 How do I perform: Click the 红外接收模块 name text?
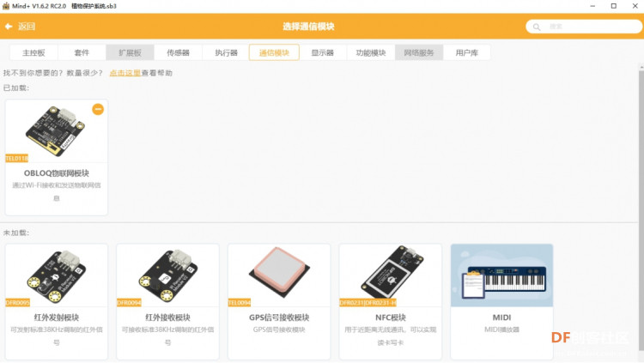[x=167, y=318]
